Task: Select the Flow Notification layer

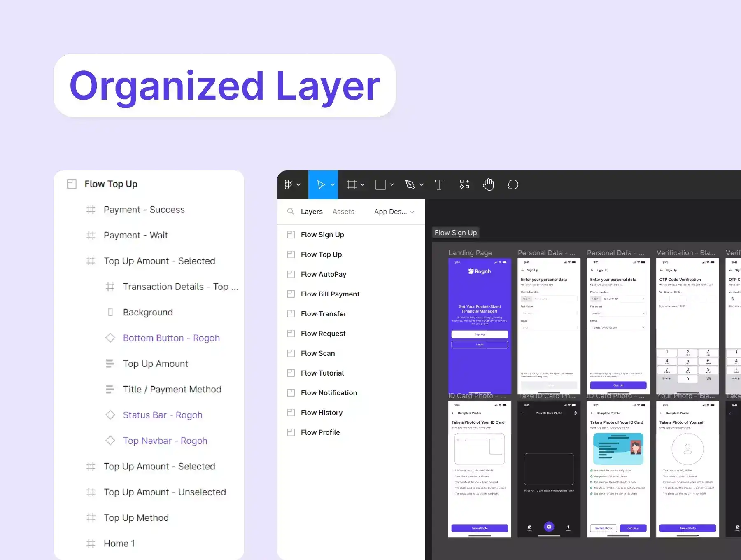Action: (x=329, y=393)
